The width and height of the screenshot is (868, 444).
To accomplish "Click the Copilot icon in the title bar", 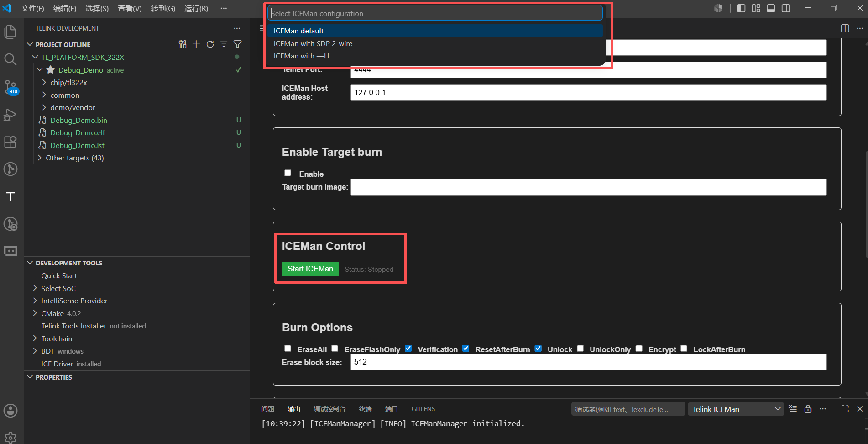I will [x=718, y=8].
